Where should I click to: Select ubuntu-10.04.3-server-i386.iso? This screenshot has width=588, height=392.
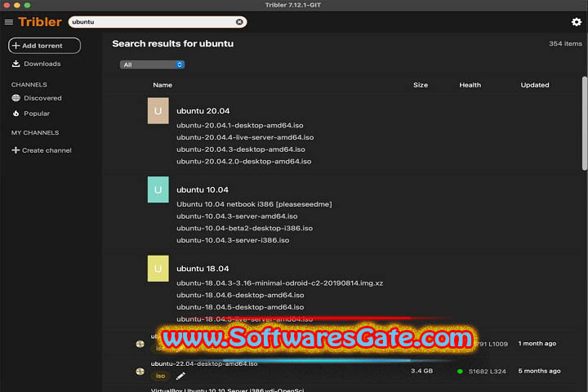(x=233, y=240)
